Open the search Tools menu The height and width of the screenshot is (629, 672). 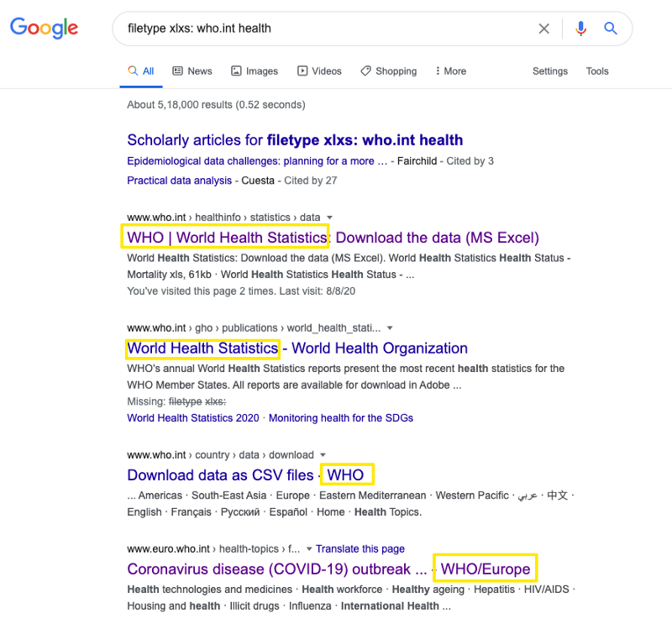(597, 71)
